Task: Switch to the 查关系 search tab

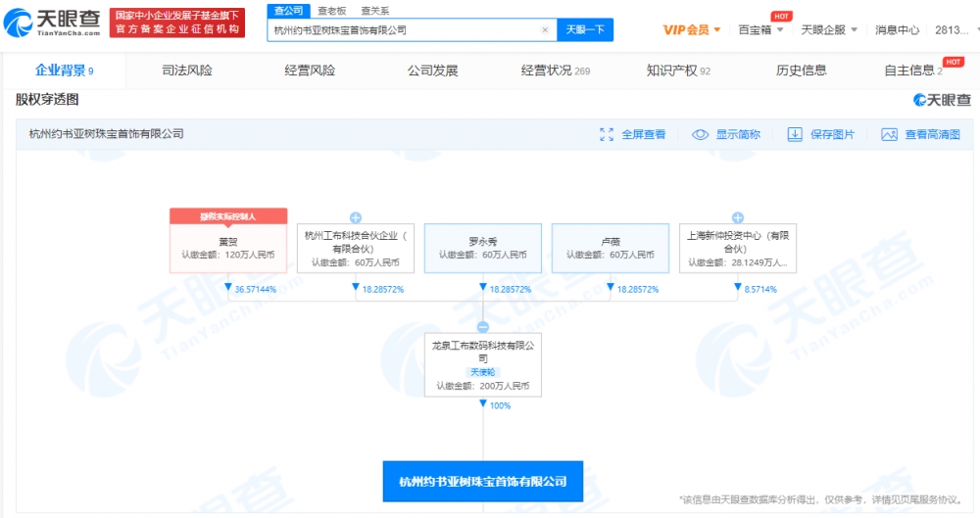Action: tap(375, 11)
